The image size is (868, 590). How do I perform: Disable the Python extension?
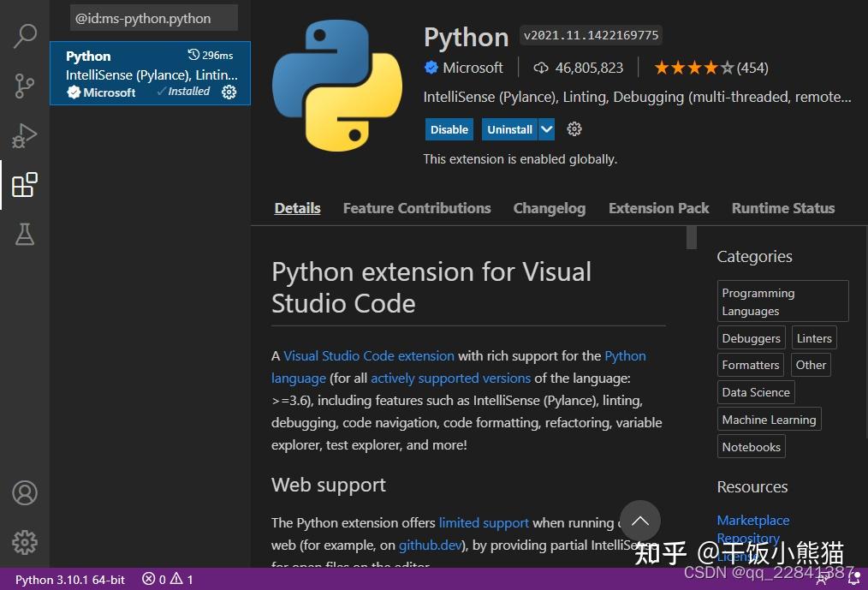pyautogui.click(x=449, y=128)
